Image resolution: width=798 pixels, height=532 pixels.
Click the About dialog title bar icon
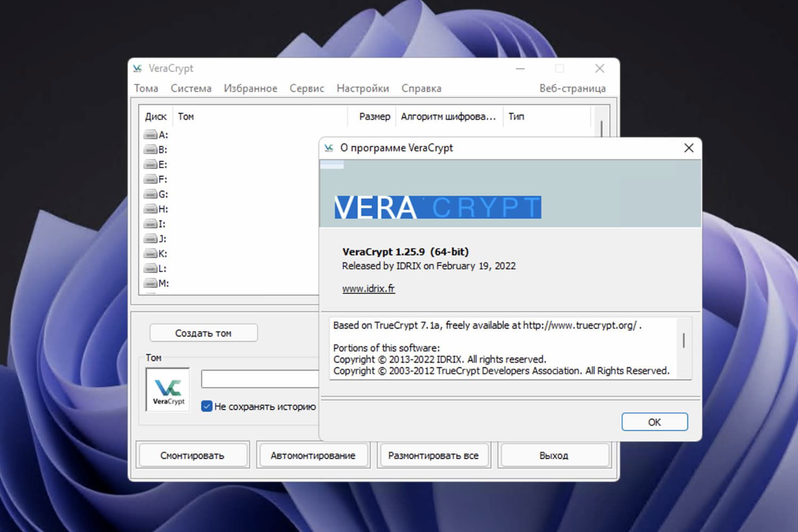pyautogui.click(x=329, y=148)
